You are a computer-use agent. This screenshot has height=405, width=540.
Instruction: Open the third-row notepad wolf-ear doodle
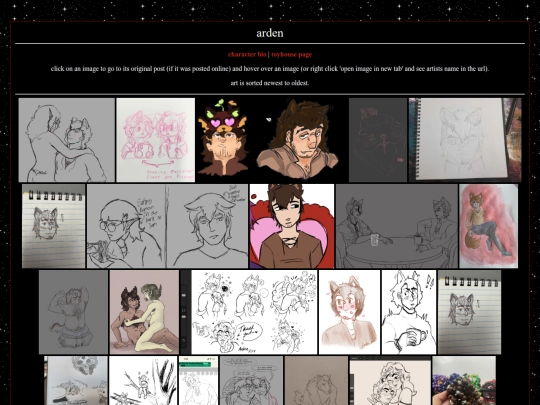[x=469, y=312]
